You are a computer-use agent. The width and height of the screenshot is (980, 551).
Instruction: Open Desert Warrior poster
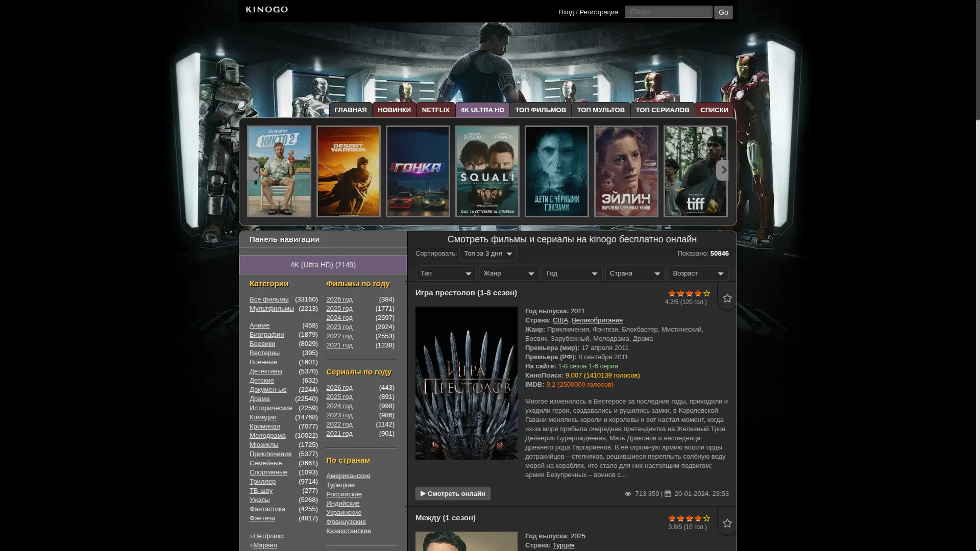(349, 171)
